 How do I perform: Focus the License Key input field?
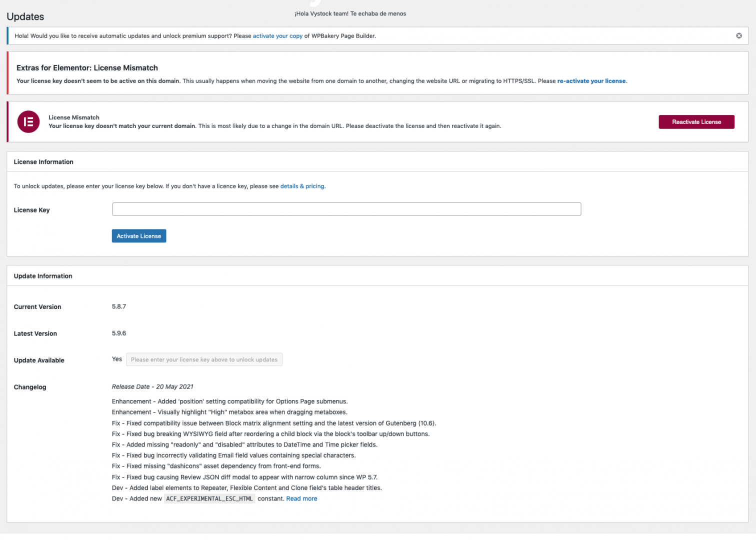tap(346, 209)
